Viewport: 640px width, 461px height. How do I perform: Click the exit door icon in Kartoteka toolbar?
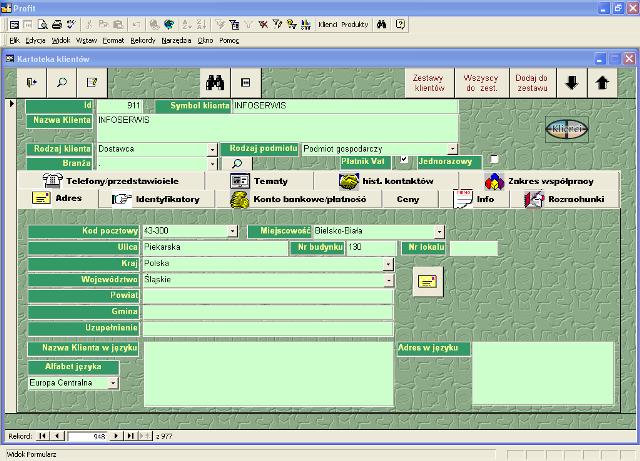(x=32, y=83)
